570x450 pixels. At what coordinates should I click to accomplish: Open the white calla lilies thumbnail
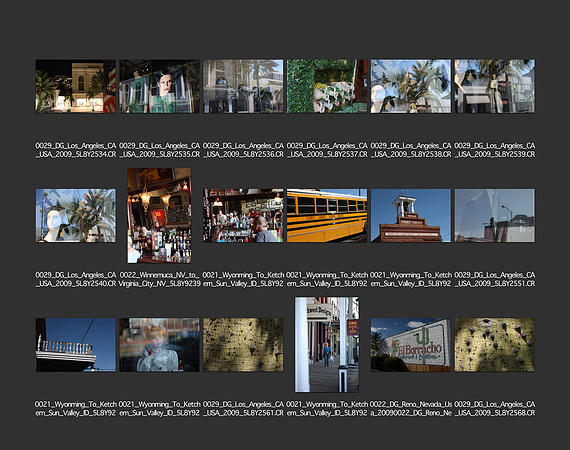(327, 86)
